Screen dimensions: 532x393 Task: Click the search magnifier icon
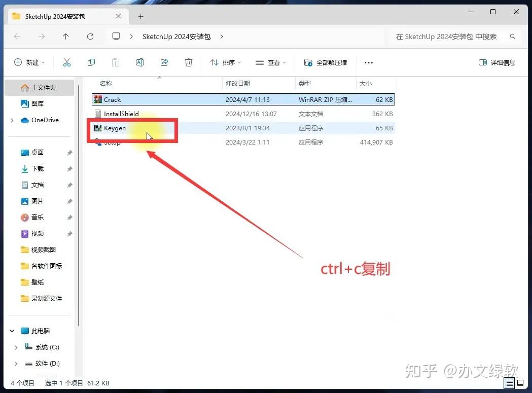point(513,37)
